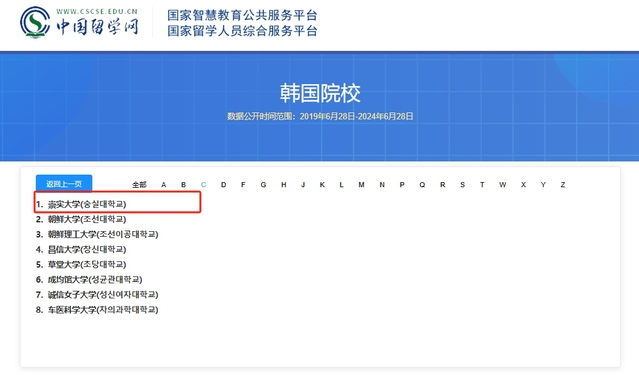
Task: Filter schools by letter Z
Action: point(563,185)
